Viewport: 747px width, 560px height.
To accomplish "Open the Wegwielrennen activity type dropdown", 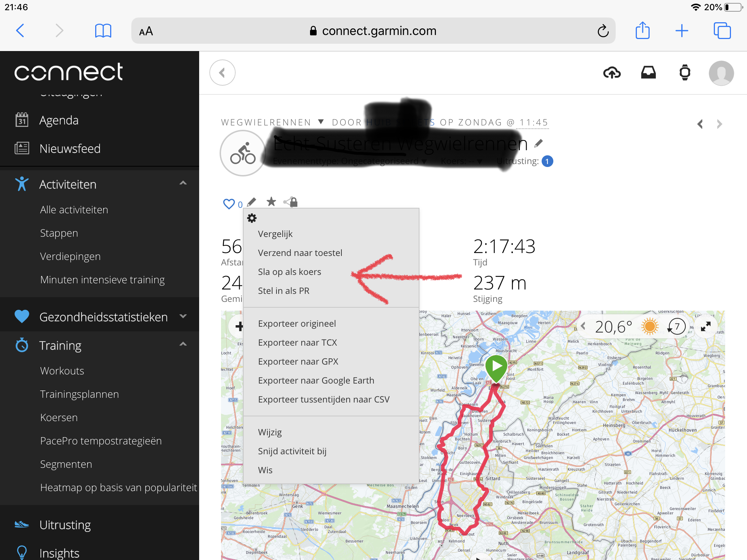I will 321,122.
